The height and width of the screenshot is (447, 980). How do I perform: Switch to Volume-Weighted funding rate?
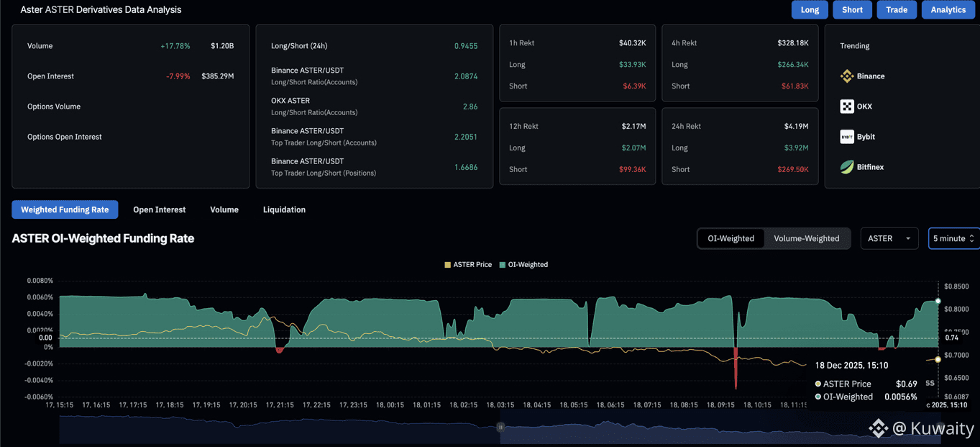click(x=806, y=238)
